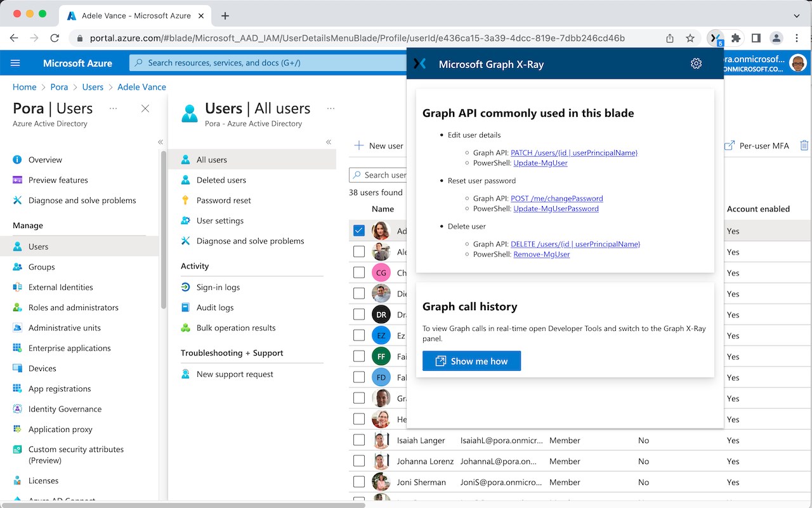Select the All users menu item
This screenshot has width=812, height=508.
(x=252, y=159)
